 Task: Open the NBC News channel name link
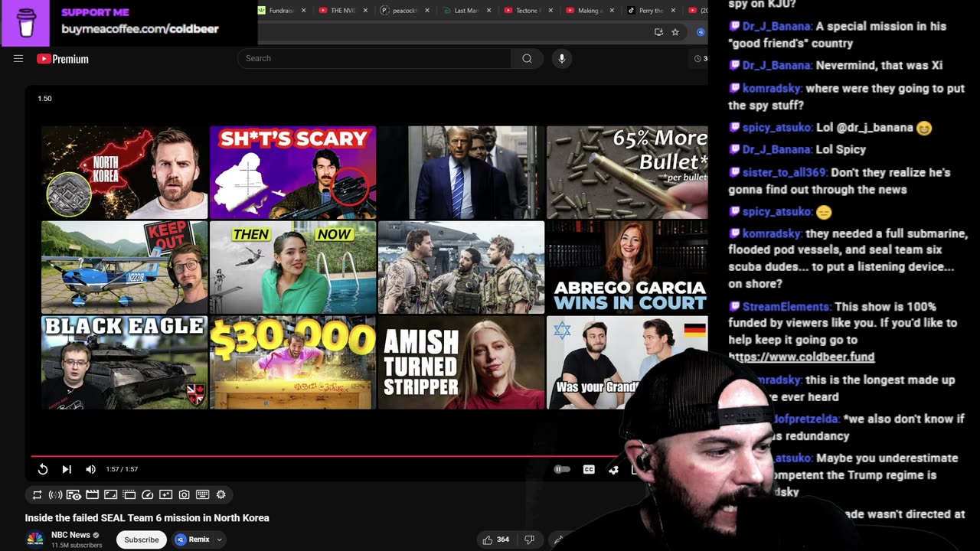click(x=70, y=535)
